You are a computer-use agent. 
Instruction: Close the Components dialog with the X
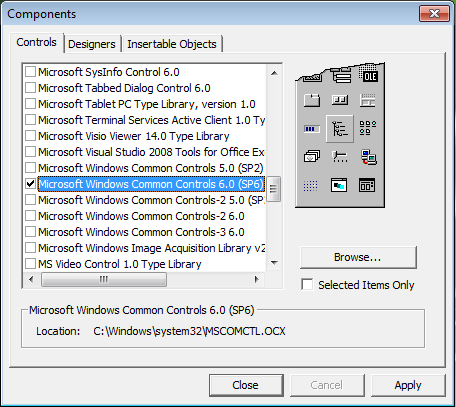click(x=434, y=14)
